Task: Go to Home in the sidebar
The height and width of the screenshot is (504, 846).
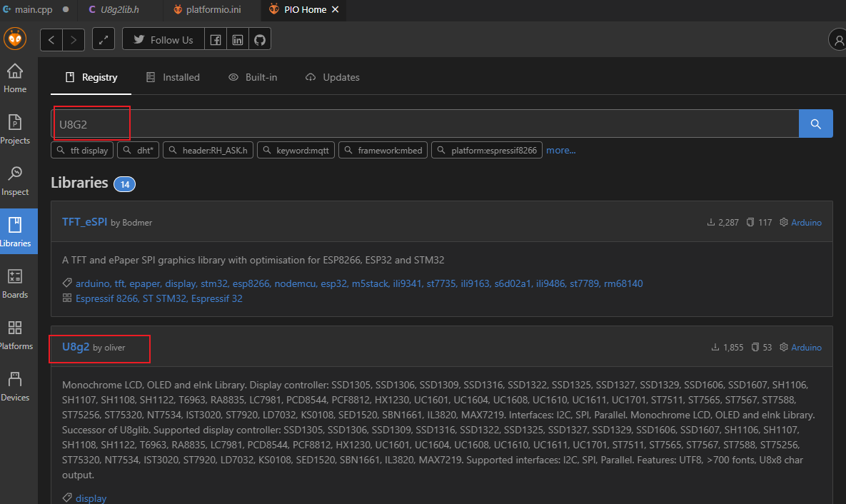Action: coord(15,78)
